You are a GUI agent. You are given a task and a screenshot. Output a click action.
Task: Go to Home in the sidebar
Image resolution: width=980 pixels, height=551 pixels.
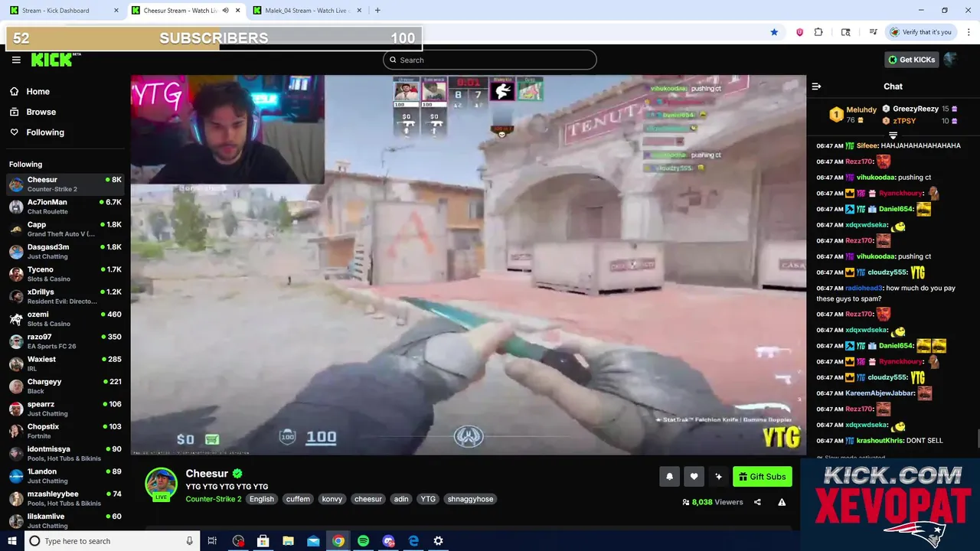point(38,91)
